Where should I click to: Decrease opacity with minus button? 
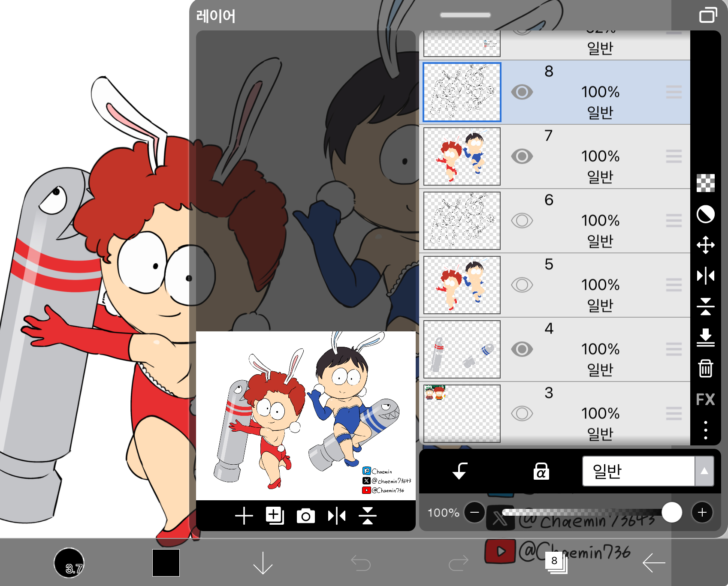pos(474,512)
